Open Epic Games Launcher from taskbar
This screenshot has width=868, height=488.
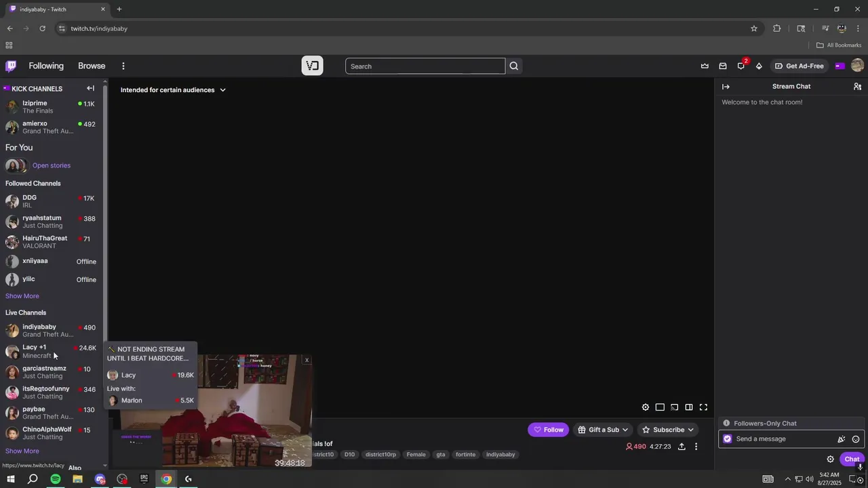[144, 479]
